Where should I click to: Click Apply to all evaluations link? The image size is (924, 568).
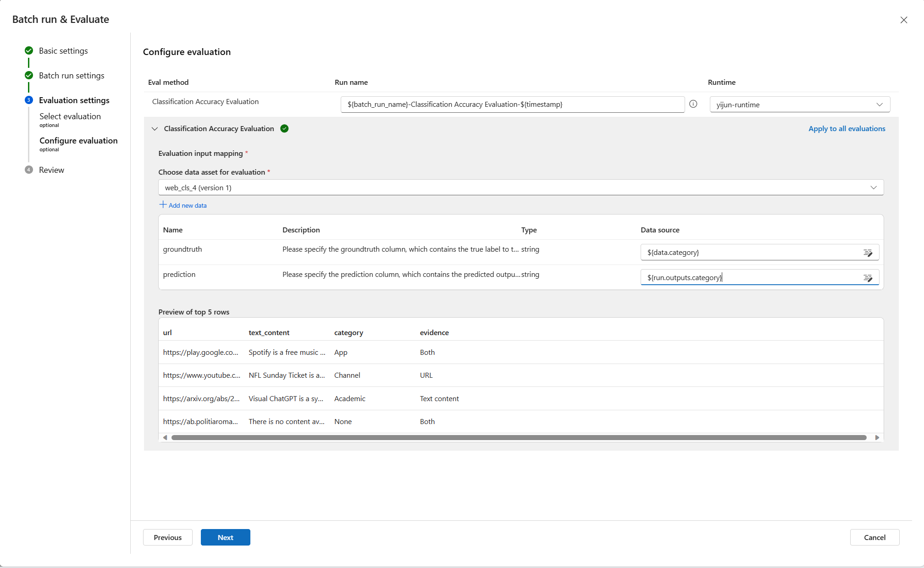point(847,129)
